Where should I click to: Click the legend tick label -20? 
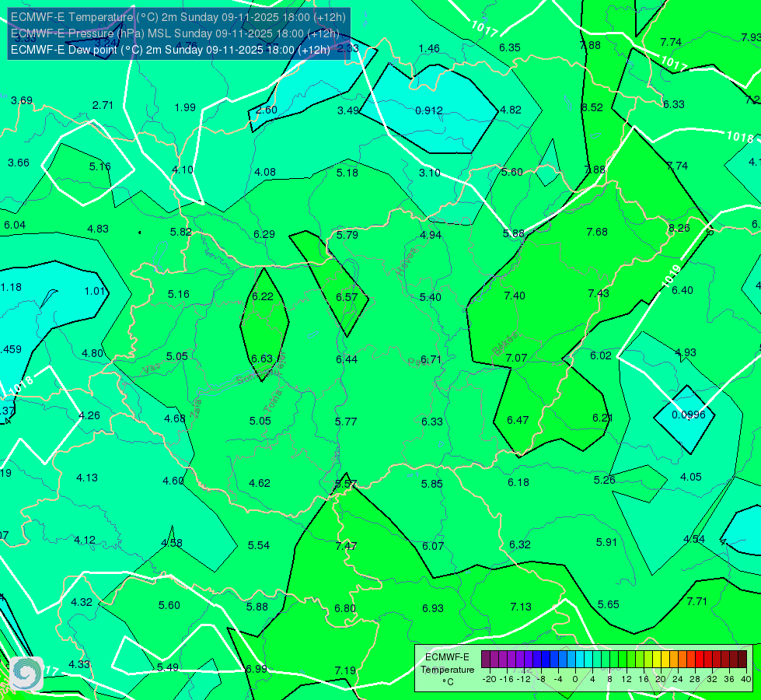tap(489, 679)
